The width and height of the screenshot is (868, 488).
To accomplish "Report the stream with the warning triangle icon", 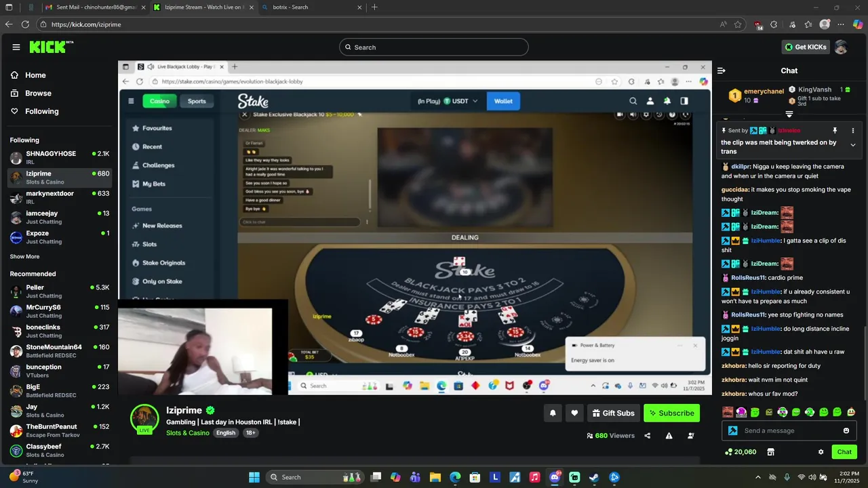I will pyautogui.click(x=669, y=436).
